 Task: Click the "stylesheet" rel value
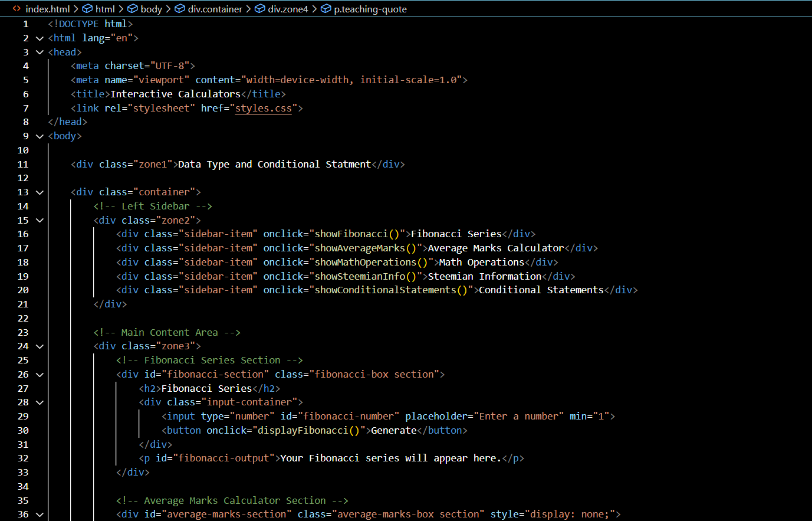(162, 108)
